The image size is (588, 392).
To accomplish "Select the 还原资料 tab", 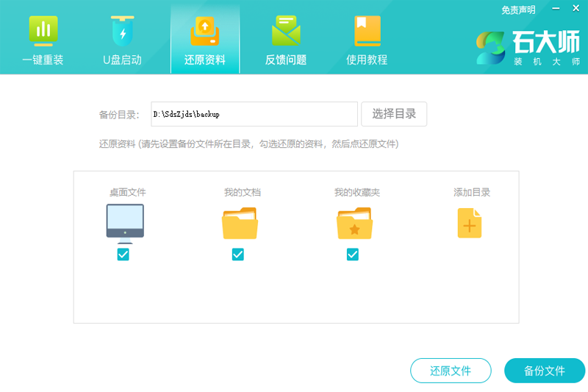I will coord(205,31).
